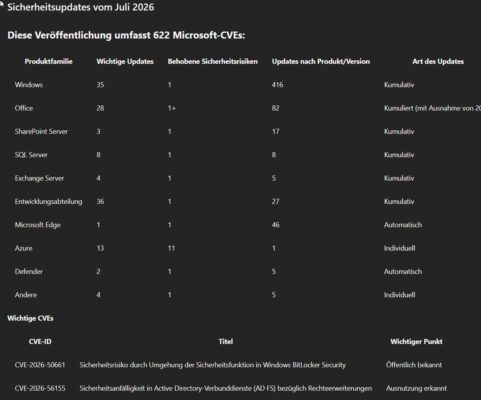The image size is (481, 400).
Task: Click "Kumulativ" in the Windows row
Action: 399,85
